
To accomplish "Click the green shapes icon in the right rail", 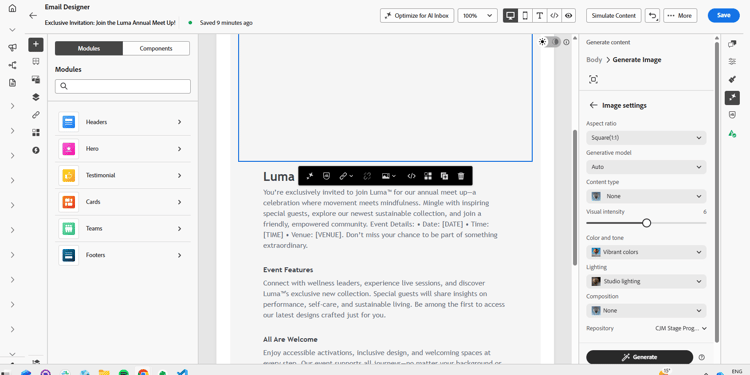I will point(732,133).
